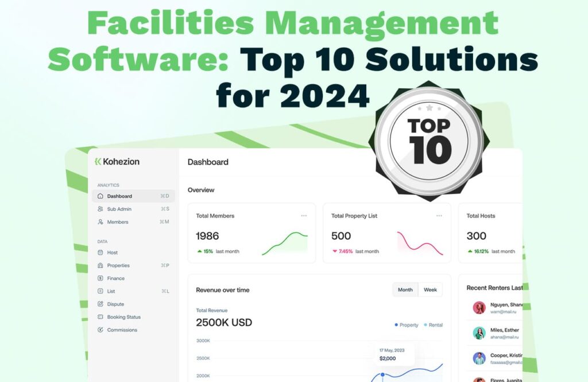Click the Sub Admin users icon
The image size is (588, 382).
(100, 209)
